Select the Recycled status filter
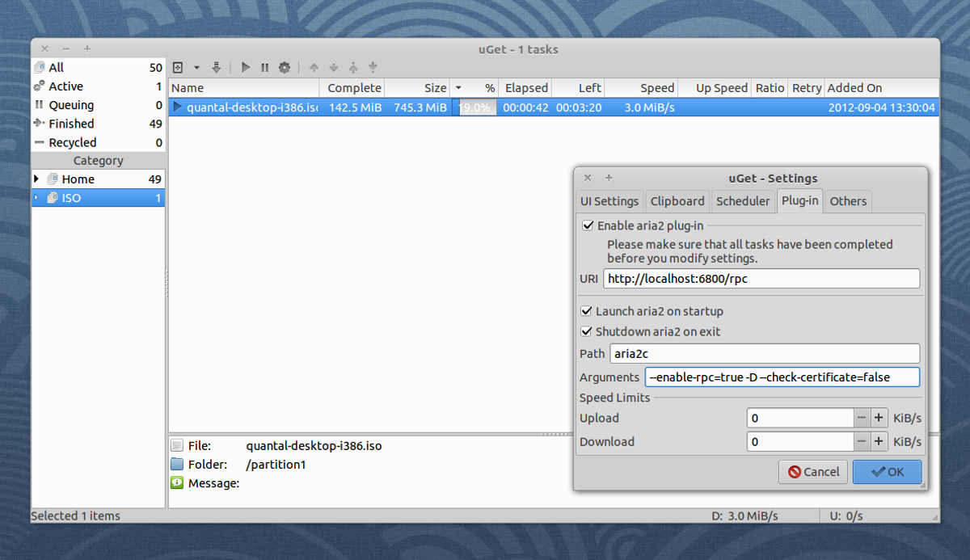 click(x=98, y=142)
